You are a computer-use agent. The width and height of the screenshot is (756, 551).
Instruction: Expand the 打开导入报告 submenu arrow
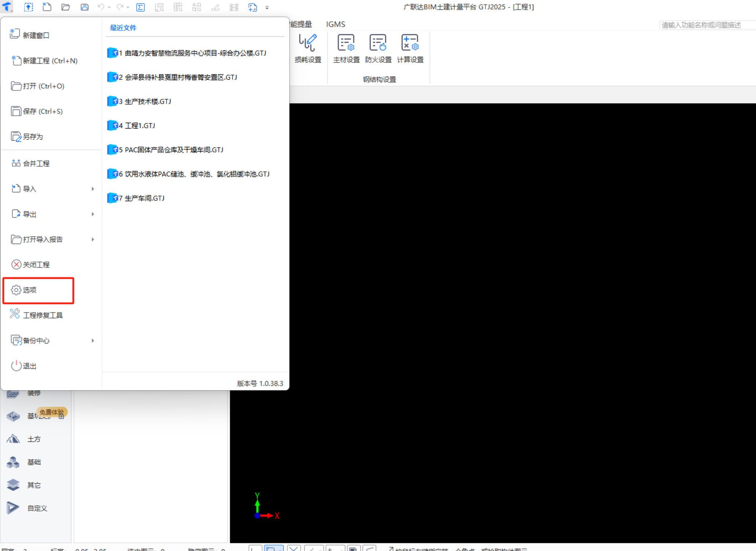pos(93,239)
